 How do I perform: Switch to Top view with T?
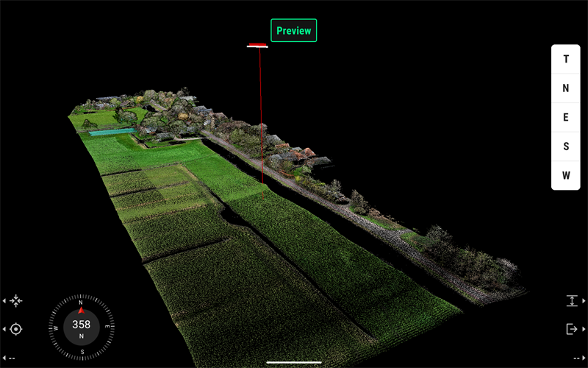[565, 60]
